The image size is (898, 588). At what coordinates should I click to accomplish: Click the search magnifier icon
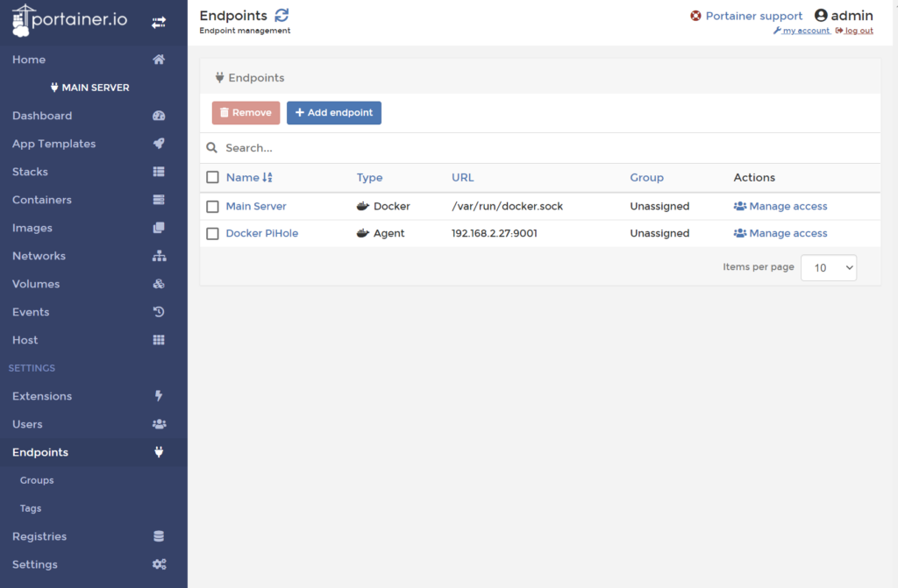pos(212,148)
